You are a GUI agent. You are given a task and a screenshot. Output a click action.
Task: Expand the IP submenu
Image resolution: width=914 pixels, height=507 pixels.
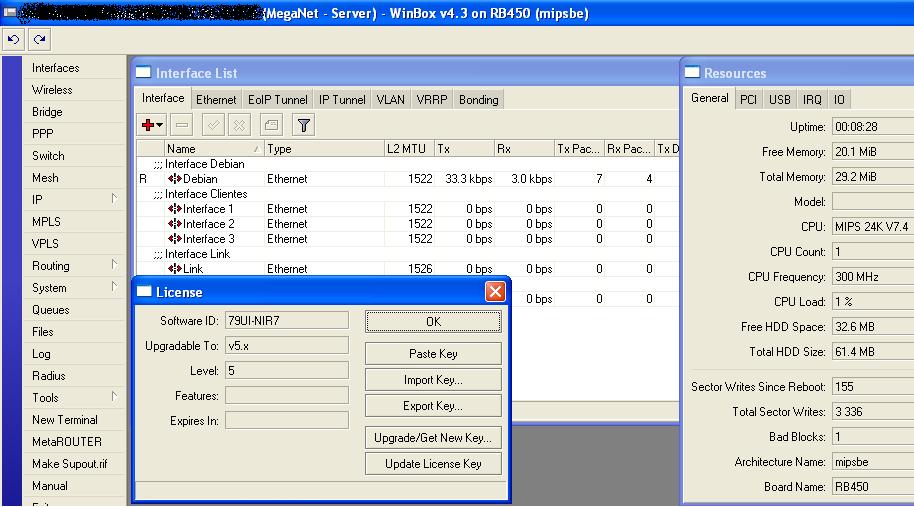pos(114,199)
